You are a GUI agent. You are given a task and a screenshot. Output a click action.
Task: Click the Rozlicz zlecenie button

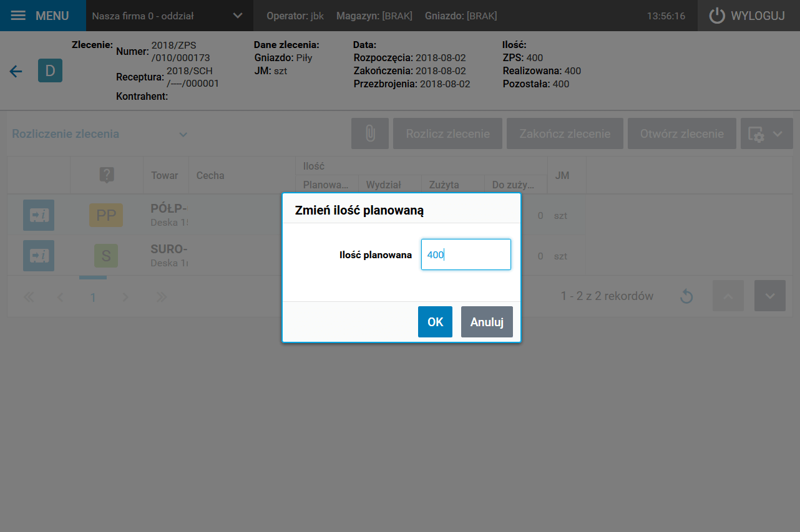click(x=447, y=133)
